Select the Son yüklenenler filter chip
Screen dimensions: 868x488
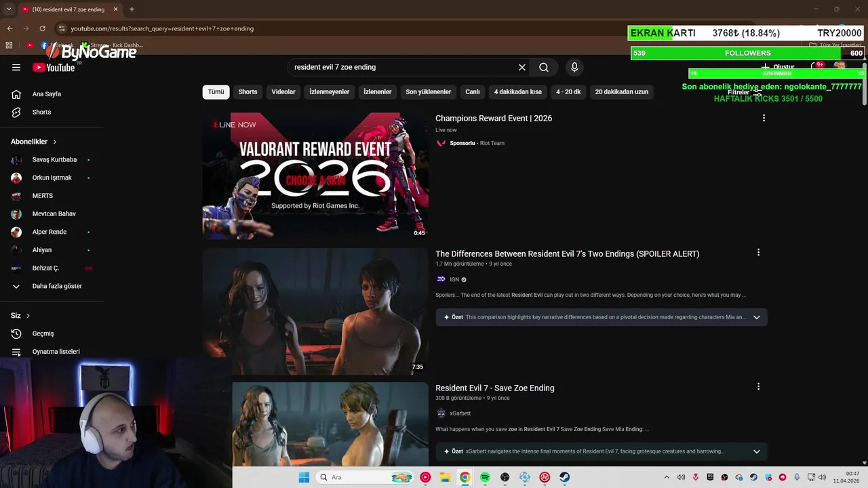click(429, 91)
